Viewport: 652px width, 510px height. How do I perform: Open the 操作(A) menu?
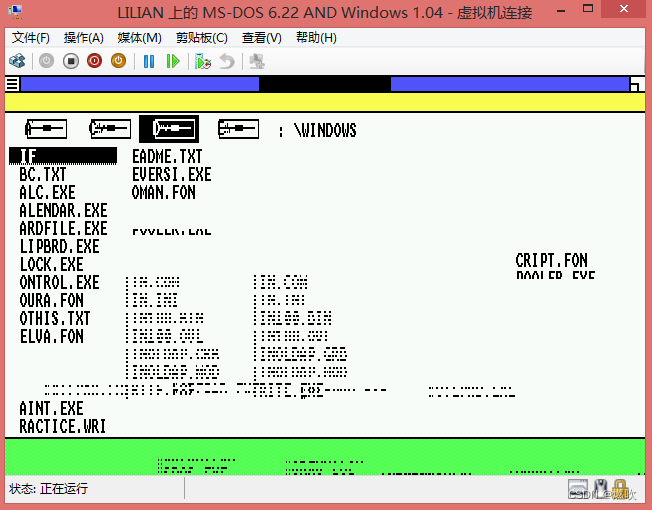pos(84,38)
